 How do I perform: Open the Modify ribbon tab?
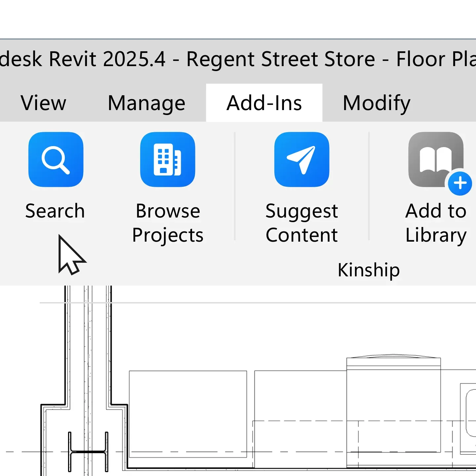click(377, 103)
